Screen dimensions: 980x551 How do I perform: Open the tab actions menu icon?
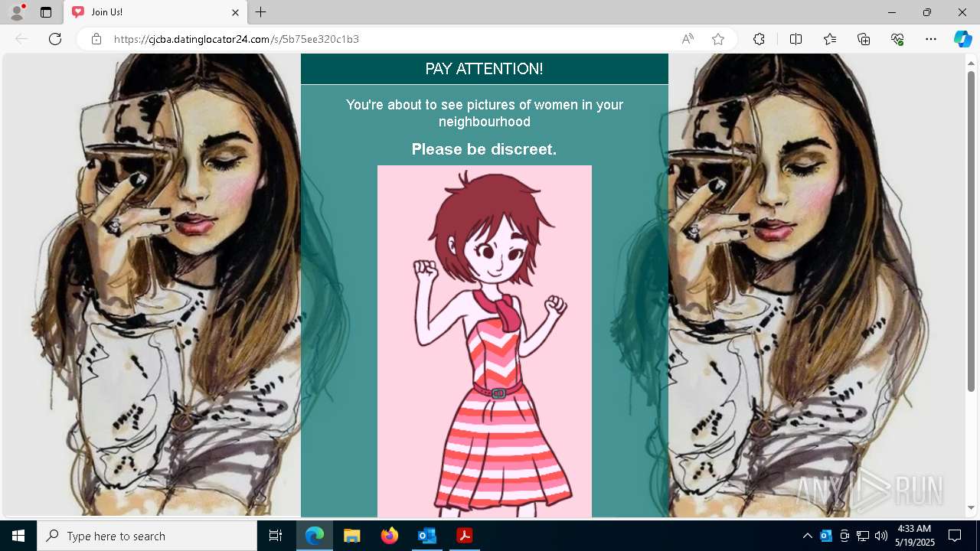pyautogui.click(x=46, y=12)
